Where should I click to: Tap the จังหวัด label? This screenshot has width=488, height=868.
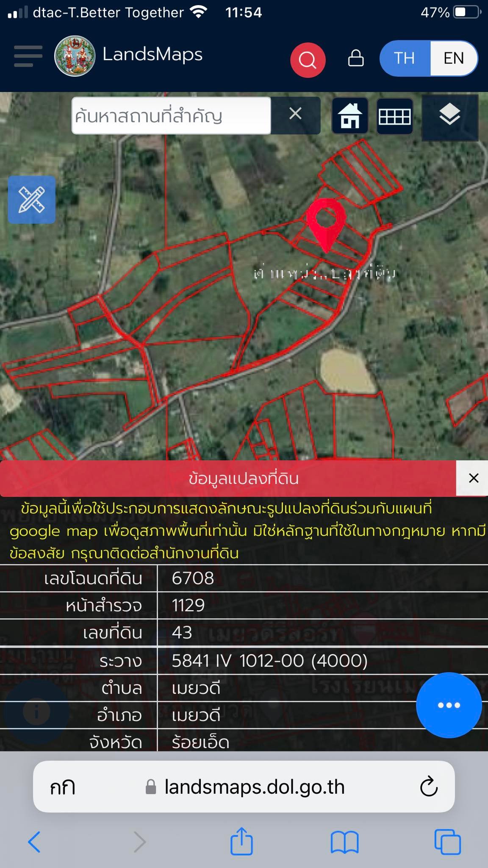[x=116, y=742]
